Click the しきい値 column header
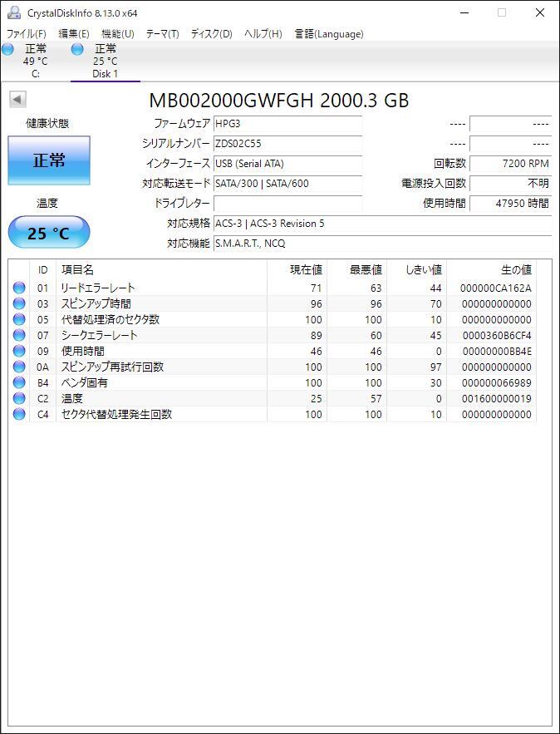 (x=416, y=270)
